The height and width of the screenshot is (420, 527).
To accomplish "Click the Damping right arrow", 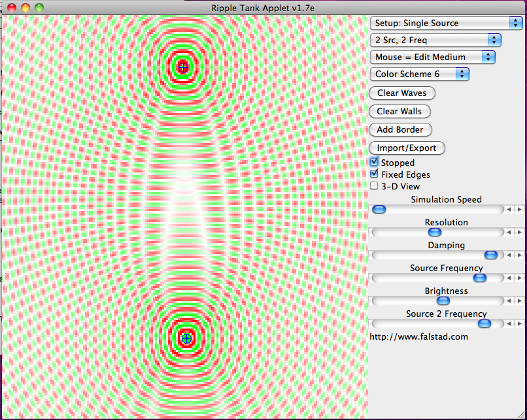I will (520, 255).
